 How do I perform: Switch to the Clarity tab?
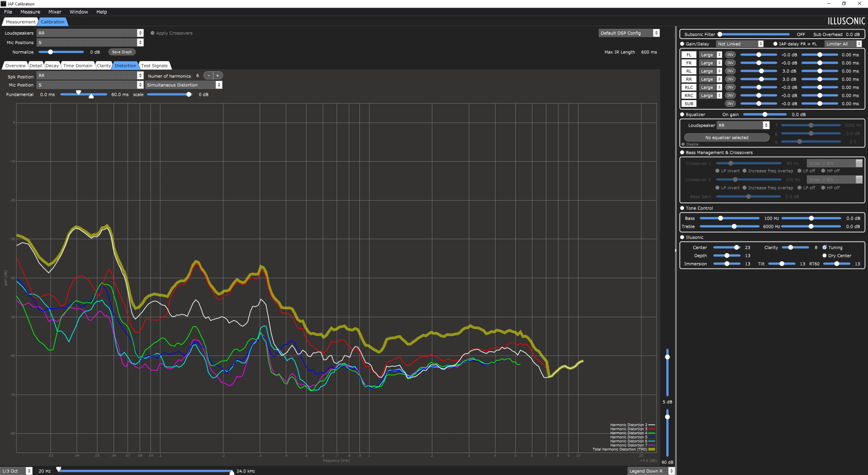tap(103, 65)
